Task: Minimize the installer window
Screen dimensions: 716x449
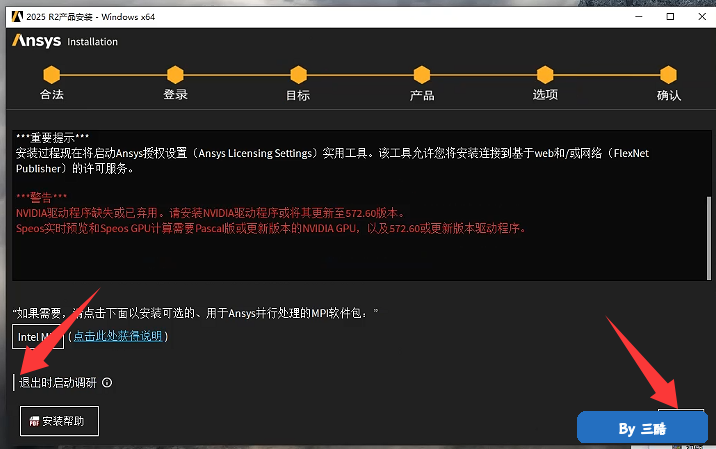Action: (639, 17)
